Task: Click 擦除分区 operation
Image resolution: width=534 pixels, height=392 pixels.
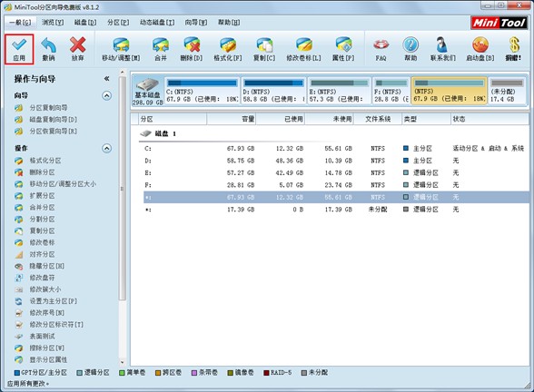Action: tap(46, 348)
